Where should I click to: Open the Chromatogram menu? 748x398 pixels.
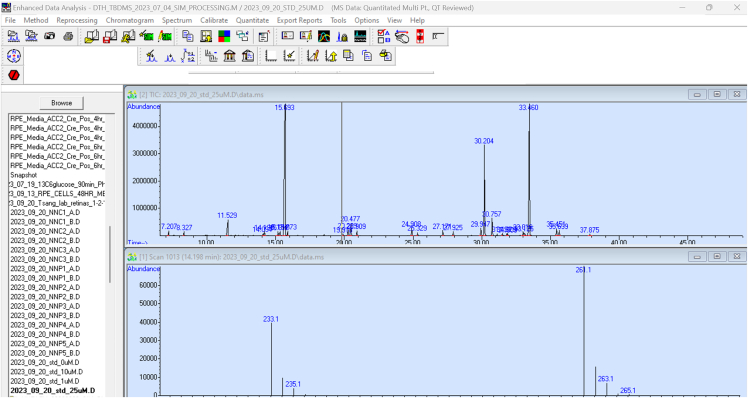pos(130,20)
